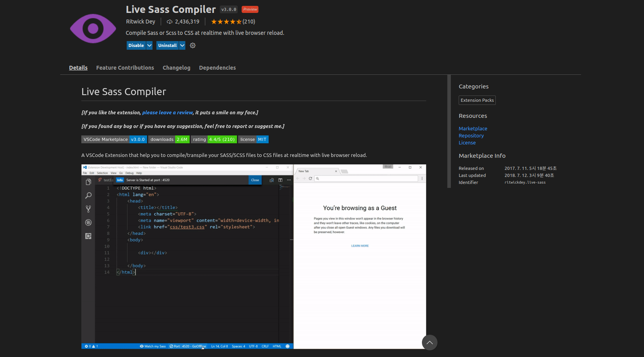Click the purple eye extension logo

point(93,28)
